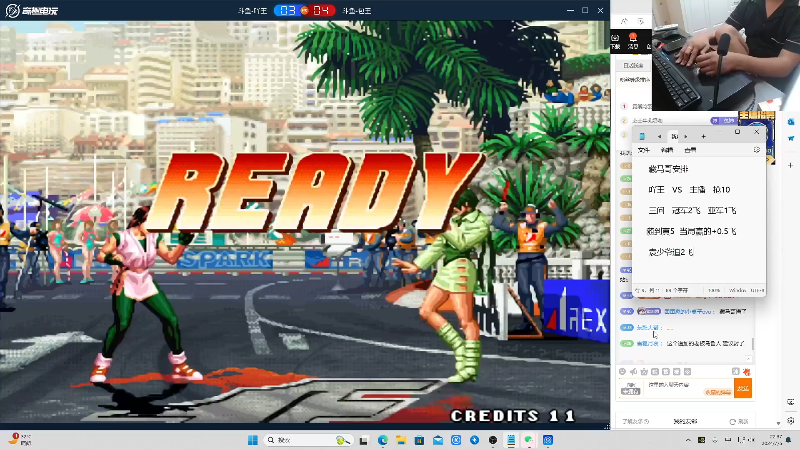Open Notepad's Edit menu

click(x=666, y=150)
